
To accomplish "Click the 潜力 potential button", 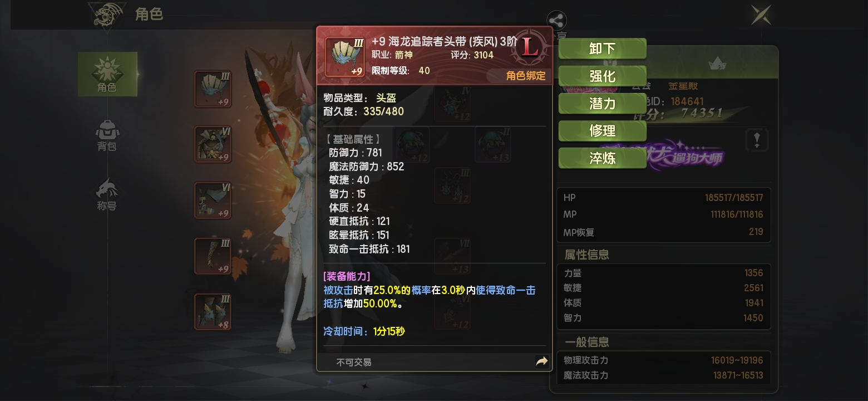I will tap(602, 103).
